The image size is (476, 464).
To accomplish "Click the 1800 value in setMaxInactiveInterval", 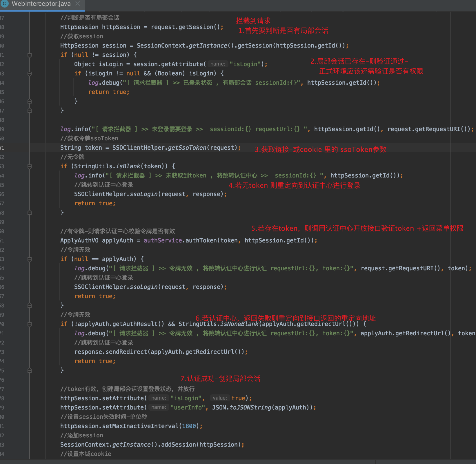I will point(189,426).
